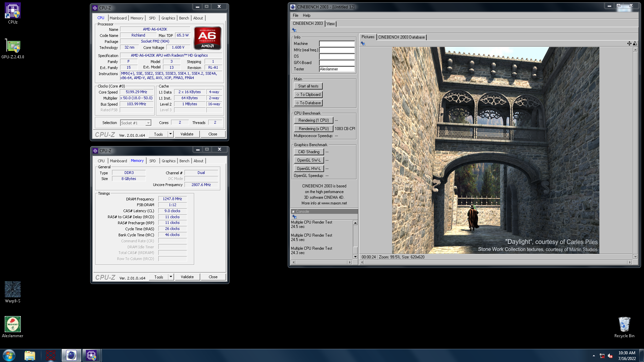
Task: Click the To Clipboard button
Action: click(308, 95)
